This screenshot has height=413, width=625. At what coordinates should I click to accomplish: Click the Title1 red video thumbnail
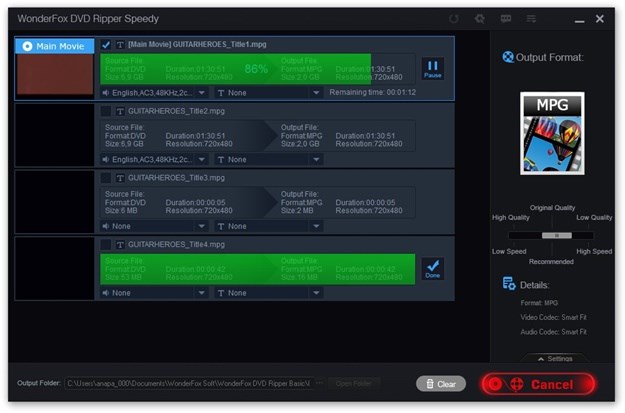click(55, 75)
